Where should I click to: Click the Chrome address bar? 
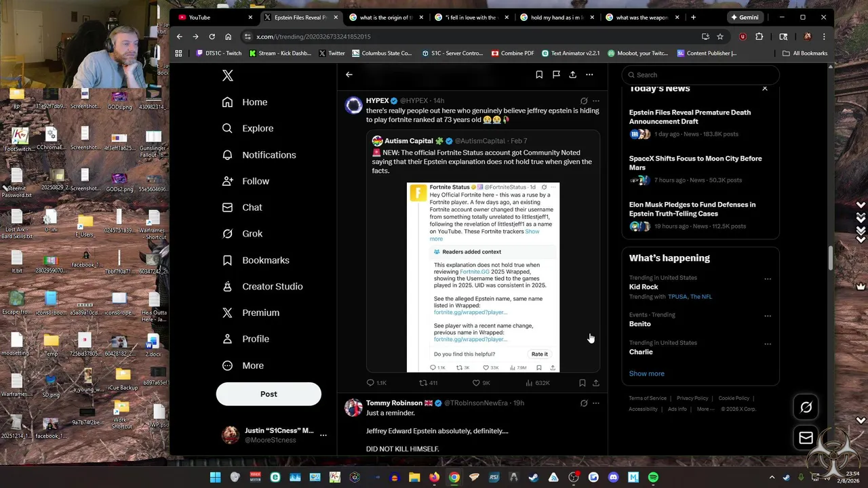[x=475, y=37]
